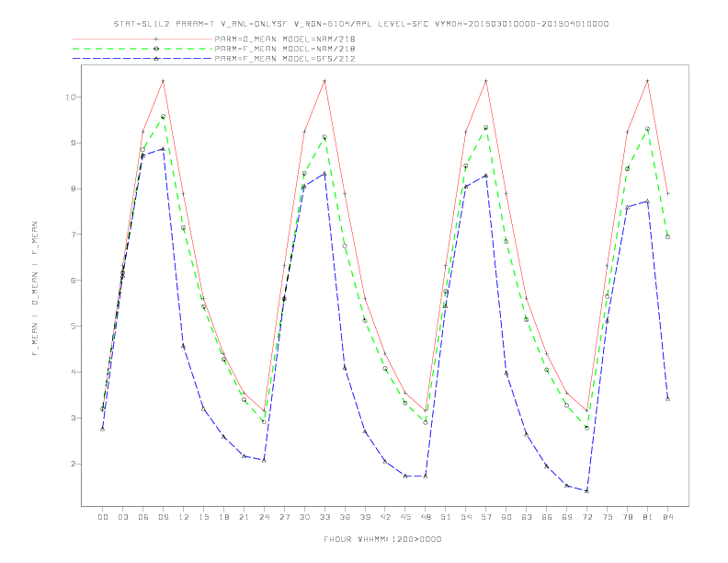Click x-axis tick label 45
Image resolution: width=728 pixels, height=563 pixels.
(x=405, y=517)
